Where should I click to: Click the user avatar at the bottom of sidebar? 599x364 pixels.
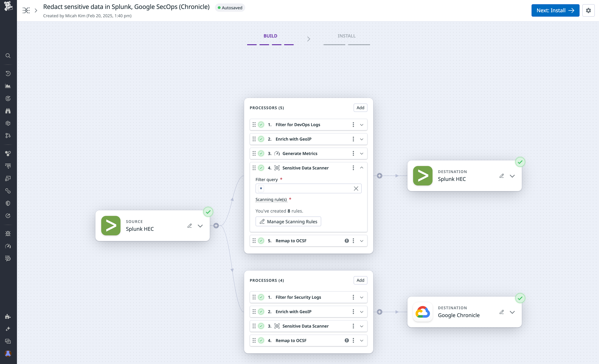(x=8, y=354)
